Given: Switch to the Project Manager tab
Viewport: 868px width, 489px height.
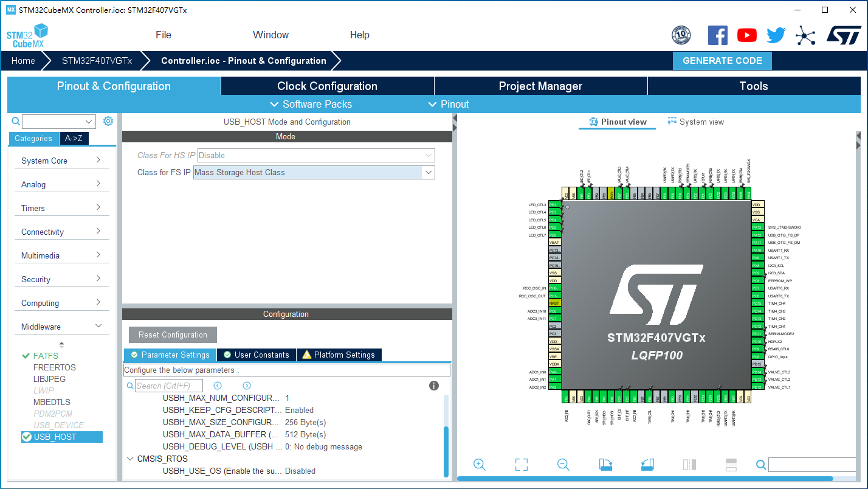Looking at the screenshot, I should coord(540,86).
